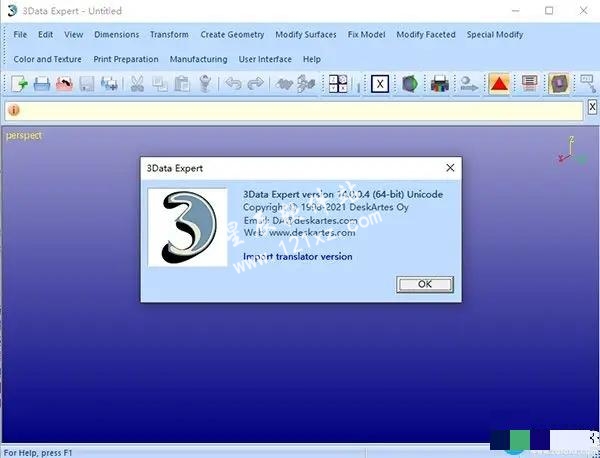Click the Cut scissors icon

[137, 83]
